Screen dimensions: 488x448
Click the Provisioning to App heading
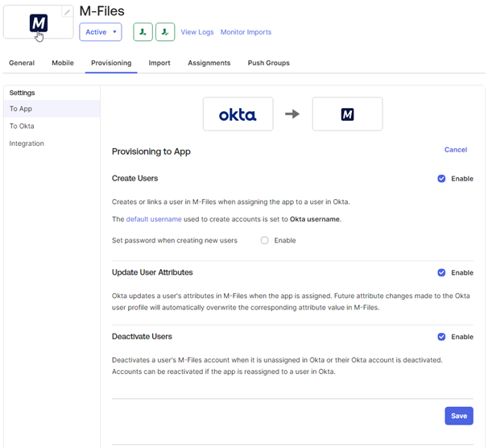pos(151,151)
